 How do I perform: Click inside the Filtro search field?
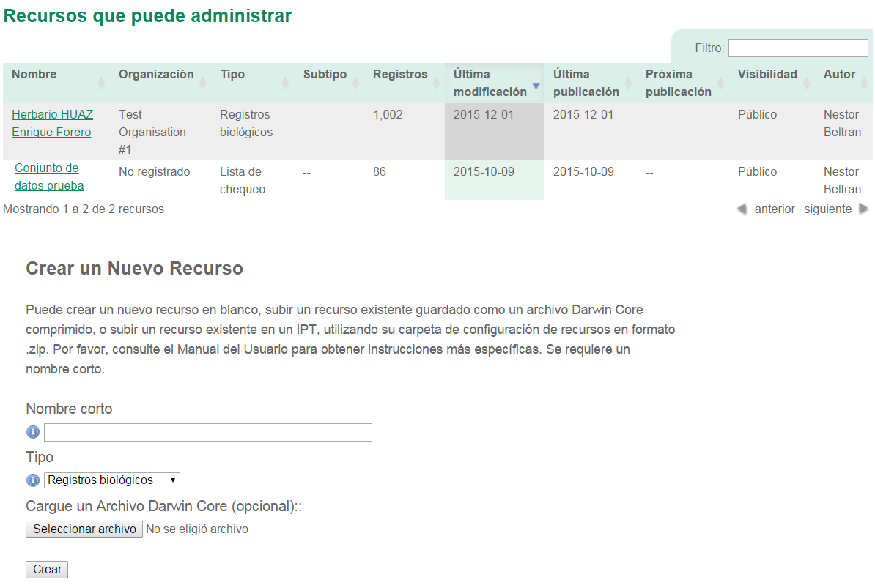797,48
